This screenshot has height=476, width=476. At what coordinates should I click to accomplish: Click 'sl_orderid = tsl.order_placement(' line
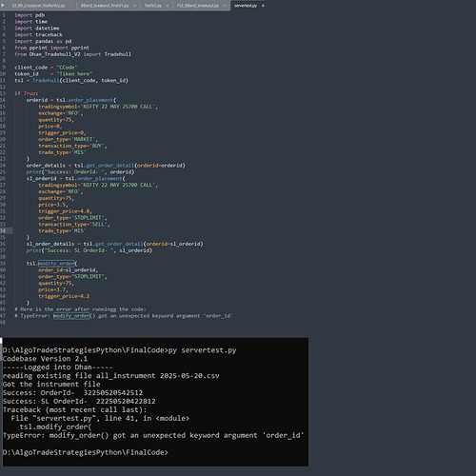click(x=76, y=178)
